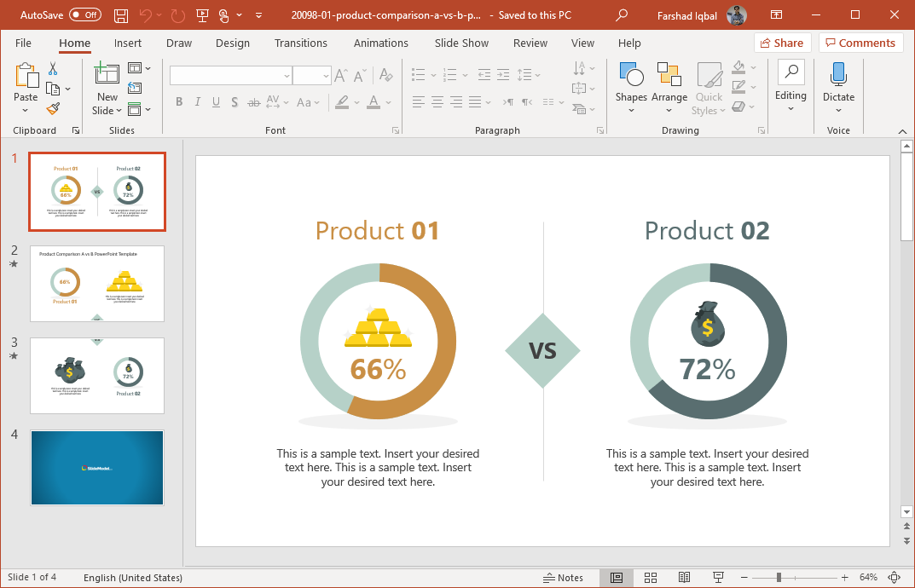Screen dimensions: 915x588
Task: Toggle AutoSave switch on
Action: 85,15
